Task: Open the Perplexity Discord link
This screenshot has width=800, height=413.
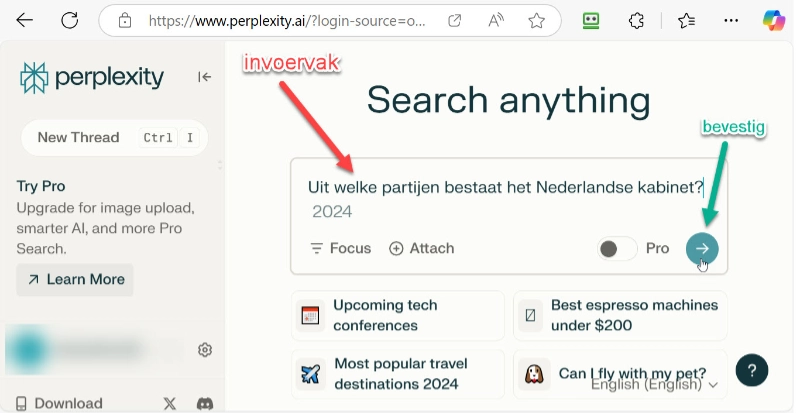Action: (204, 403)
